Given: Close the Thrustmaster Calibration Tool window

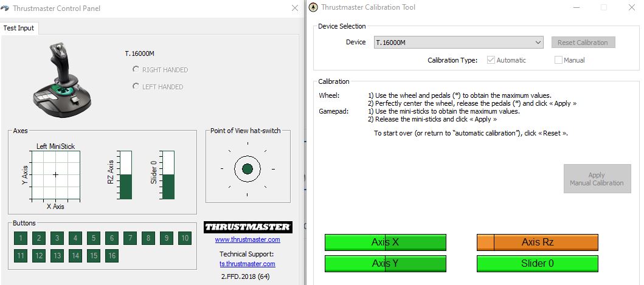Looking at the screenshot, I should [x=632, y=7].
